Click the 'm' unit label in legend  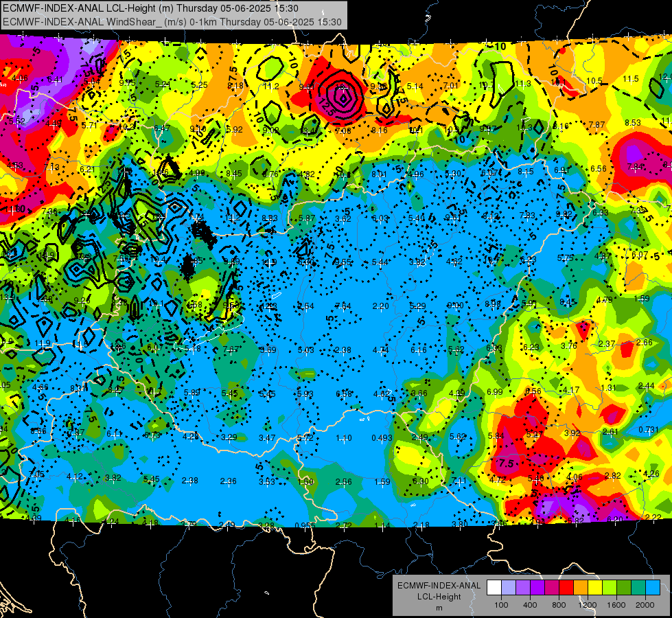click(x=439, y=608)
